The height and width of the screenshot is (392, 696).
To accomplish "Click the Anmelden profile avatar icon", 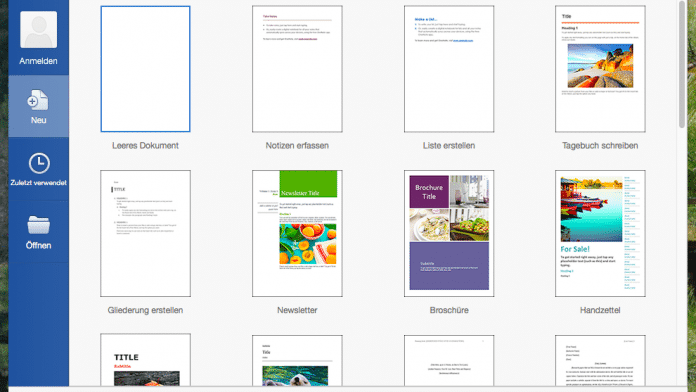I will pyautogui.click(x=39, y=30).
